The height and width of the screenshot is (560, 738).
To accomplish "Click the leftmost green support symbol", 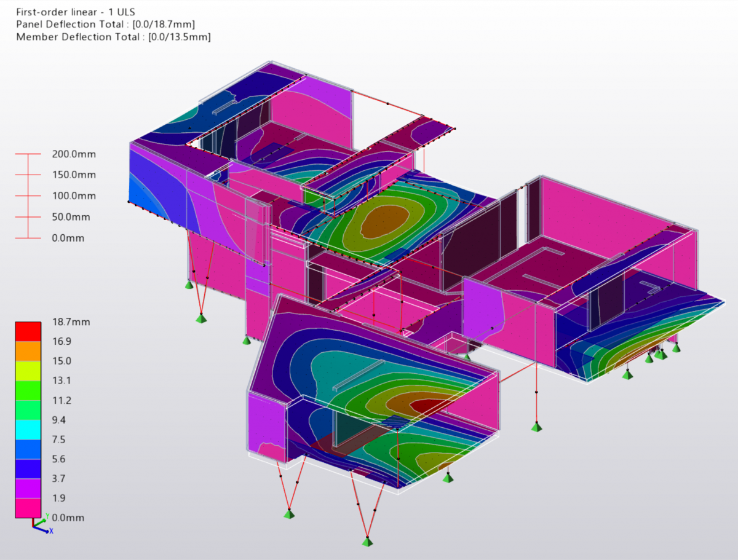I will coord(190,283).
